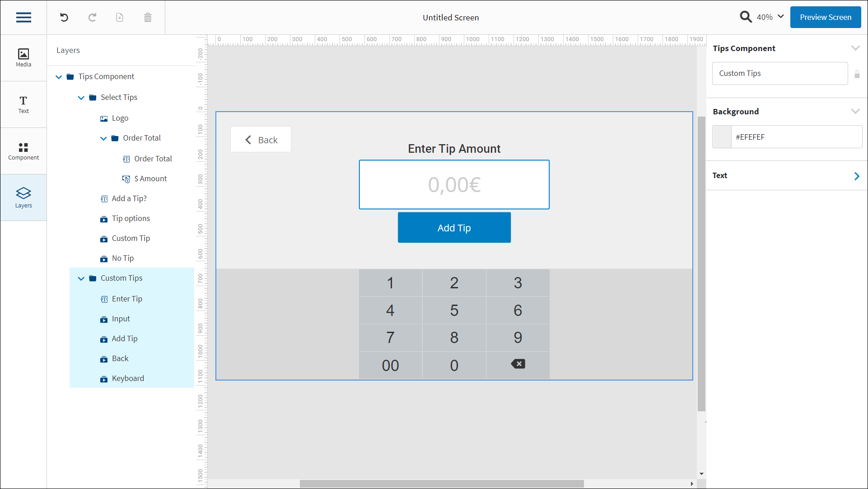This screenshot has width=868, height=489.
Task: Click the Add Tip button on canvas
Action: 454,228
